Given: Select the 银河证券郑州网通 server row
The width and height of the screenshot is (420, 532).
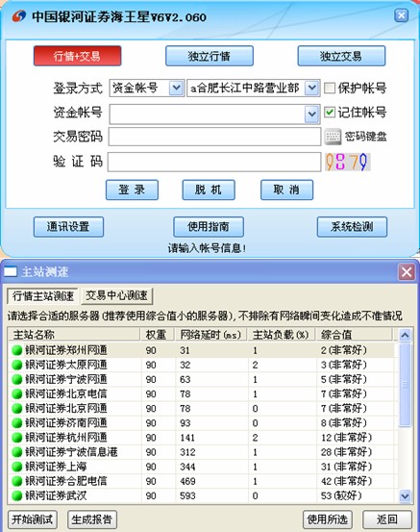Looking at the screenshot, I should click(x=202, y=350).
